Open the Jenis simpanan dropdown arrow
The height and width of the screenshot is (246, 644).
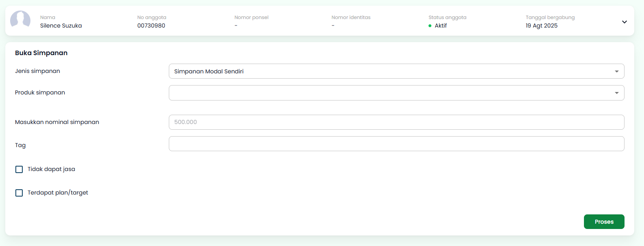point(616,71)
